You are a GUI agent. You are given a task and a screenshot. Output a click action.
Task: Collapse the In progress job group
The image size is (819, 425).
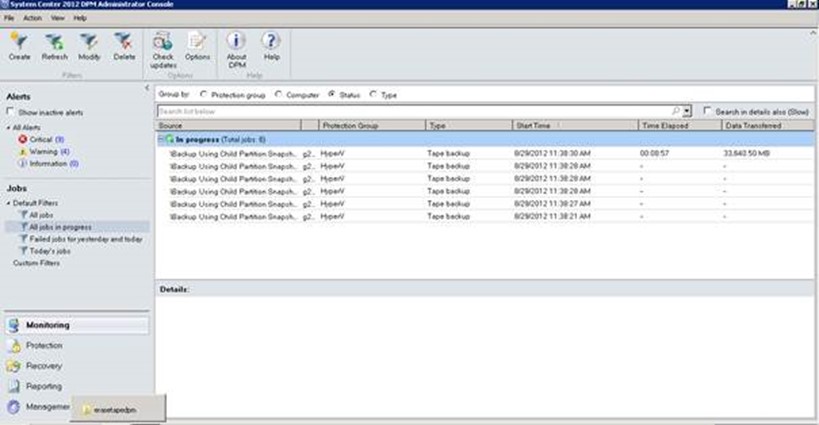point(161,139)
